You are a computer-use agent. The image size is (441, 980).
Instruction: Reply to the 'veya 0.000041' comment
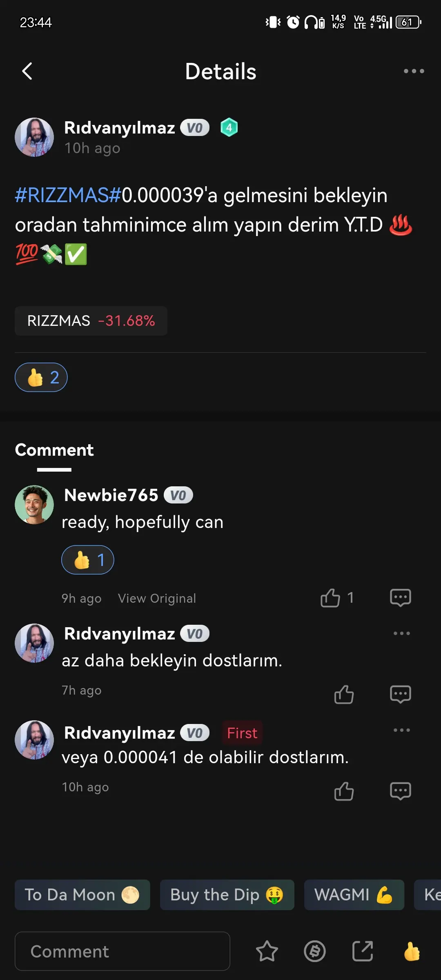(400, 791)
